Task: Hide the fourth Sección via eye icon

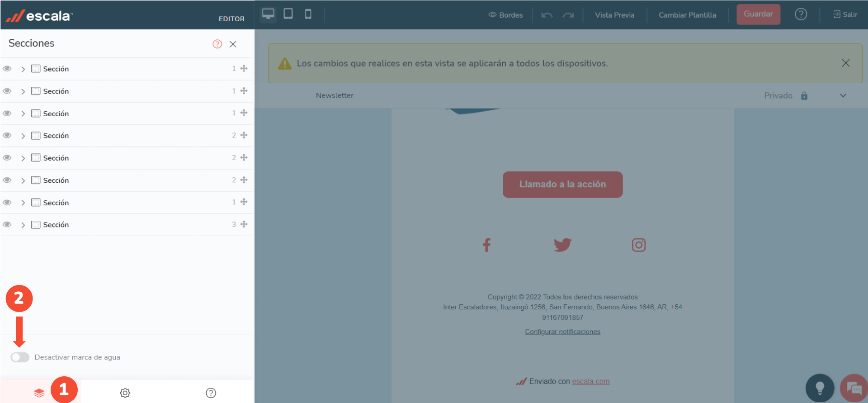Action: [x=7, y=135]
